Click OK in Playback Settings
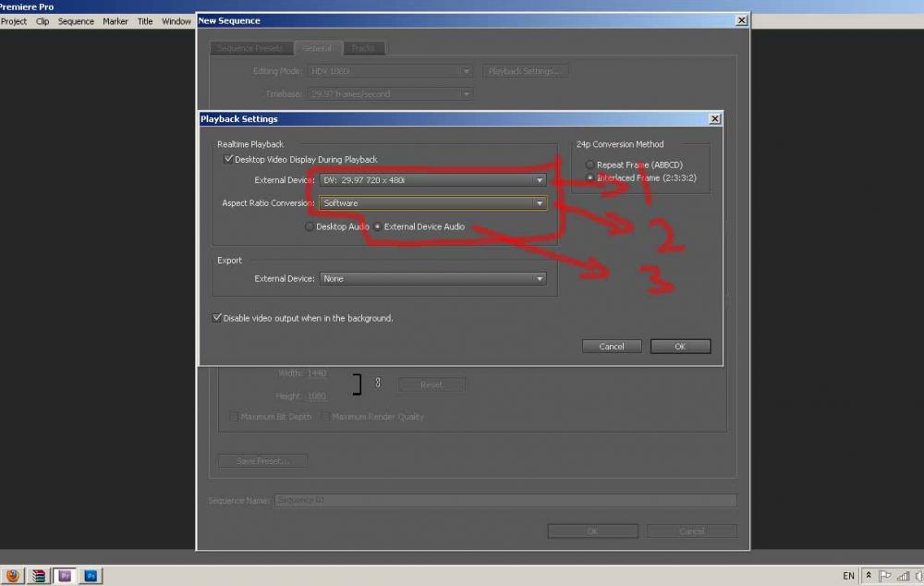Screen dimensions: 924x586 (680, 346)
